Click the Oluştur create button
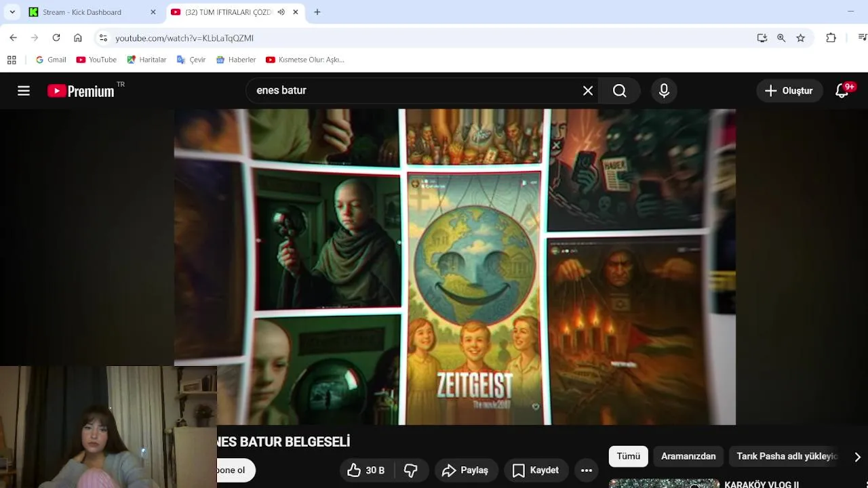The image size is (868, 488). tap(789, 91)
